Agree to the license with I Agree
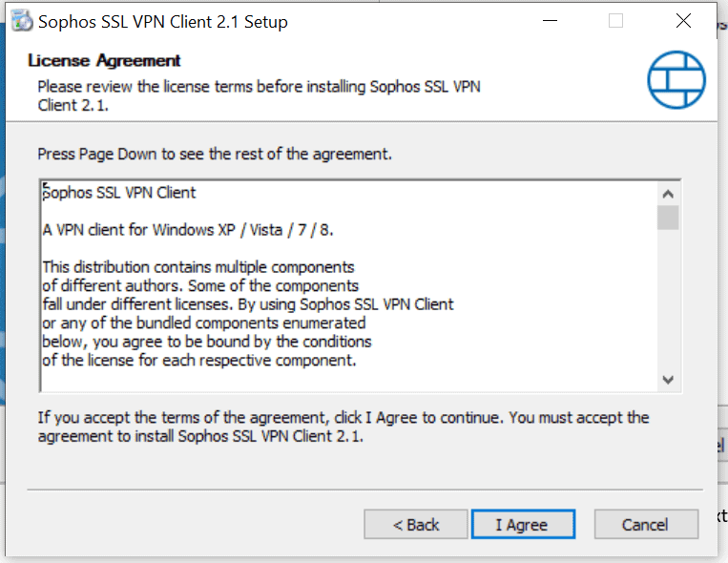This screenshot has width=728, height=563. pyautogui.click(x=523, y=525)
